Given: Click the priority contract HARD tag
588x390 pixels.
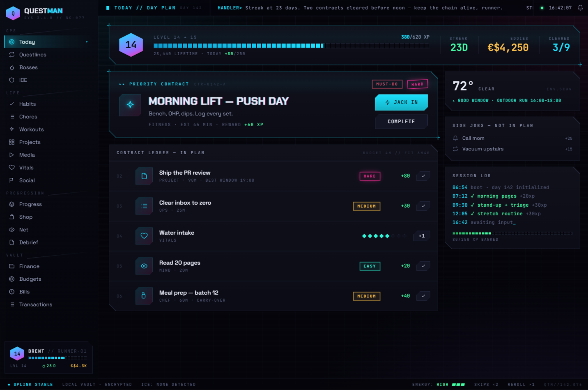Looking at the screenshot, I should click(x=418, y=84).
